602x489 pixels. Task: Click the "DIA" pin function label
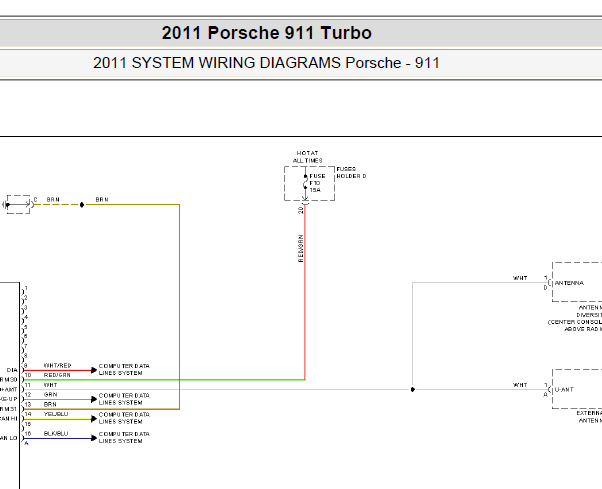click(12, 370)
